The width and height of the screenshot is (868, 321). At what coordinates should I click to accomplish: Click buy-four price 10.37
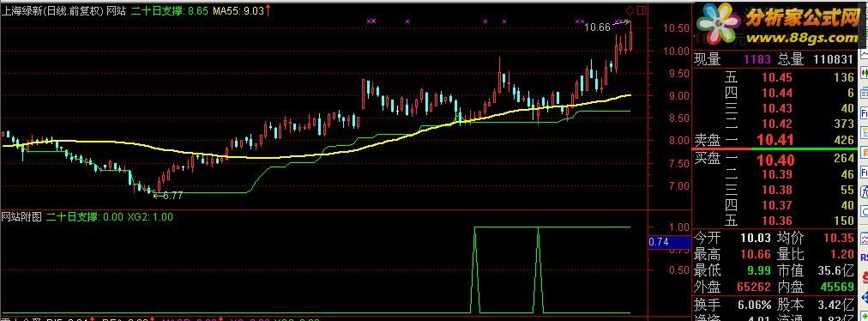click(x=777, y=205)
